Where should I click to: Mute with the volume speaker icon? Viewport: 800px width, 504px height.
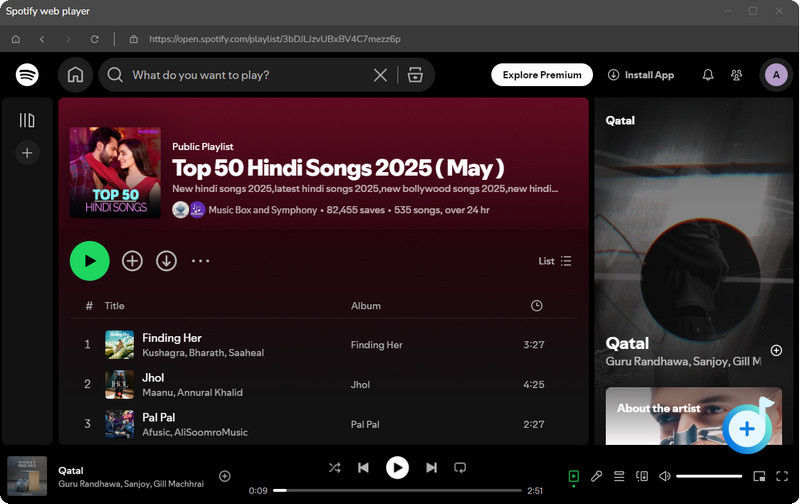click(x=664, y=476)
